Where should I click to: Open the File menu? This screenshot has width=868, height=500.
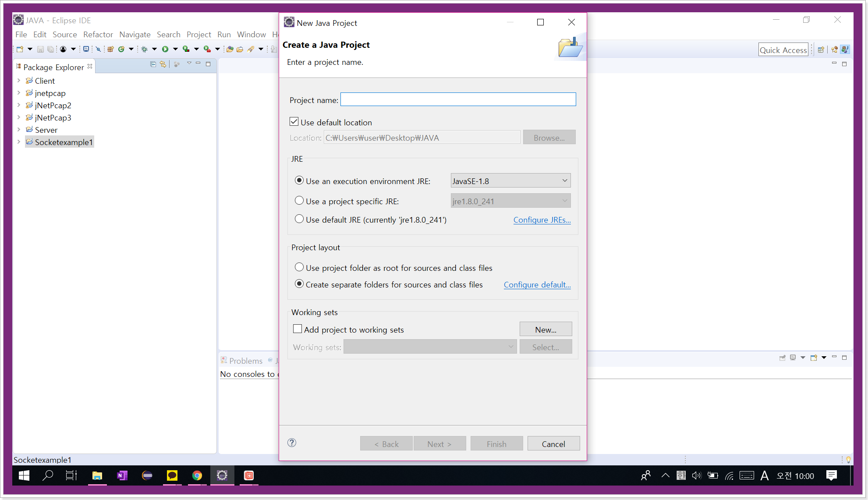[x=21, y=34]
